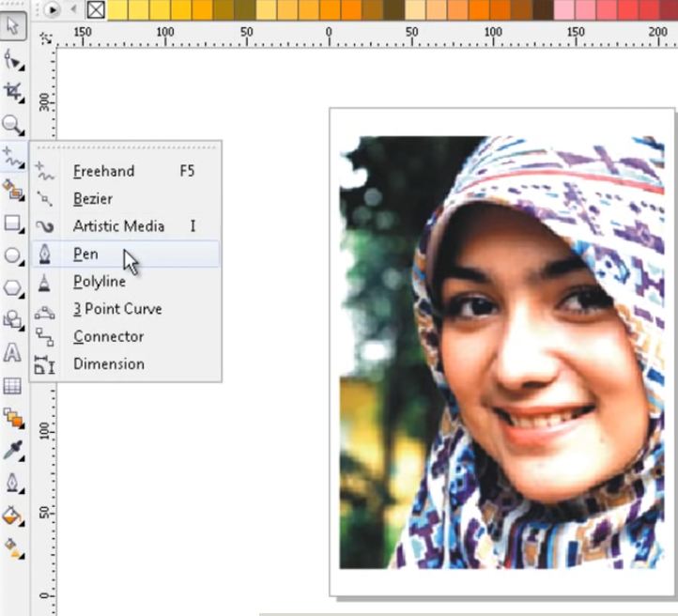The width and height of the screenshot is (678, 616).
Task: Choose 3 Point Curve from flyout
Action: [126, 309]
